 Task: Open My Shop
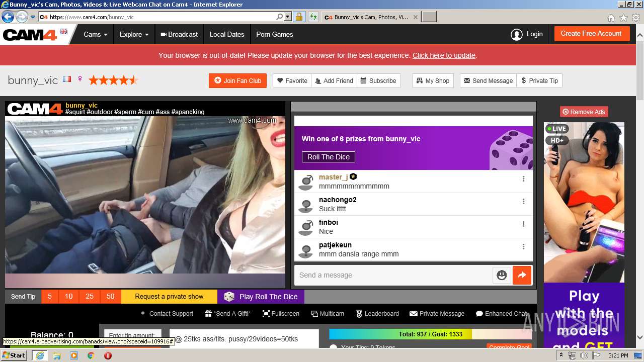tap(433, 80)
